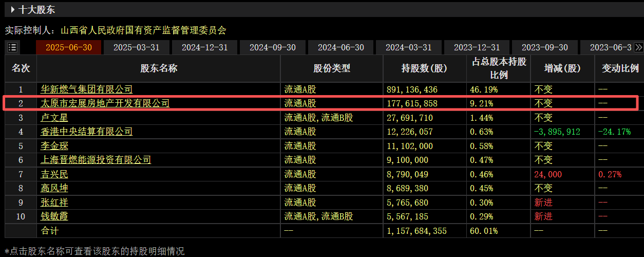Viewport: 644px width, 257px height.
Task: Click shareholder name 卢文星
Action: [x=54, y=118]
